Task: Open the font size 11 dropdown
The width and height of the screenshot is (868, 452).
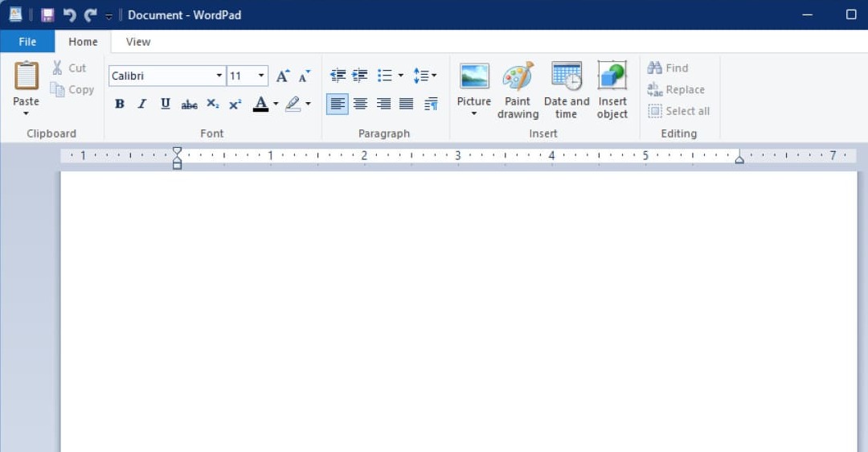Action: [x=260, y=76]
